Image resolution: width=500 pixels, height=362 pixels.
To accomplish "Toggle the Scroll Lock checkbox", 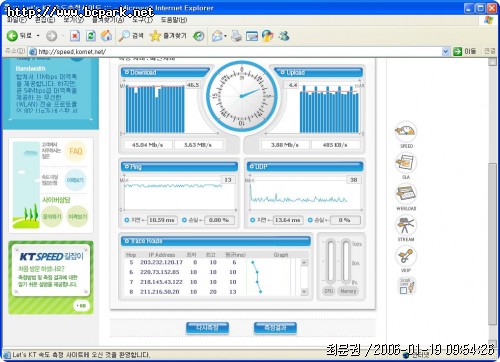I will click(403, 290).
